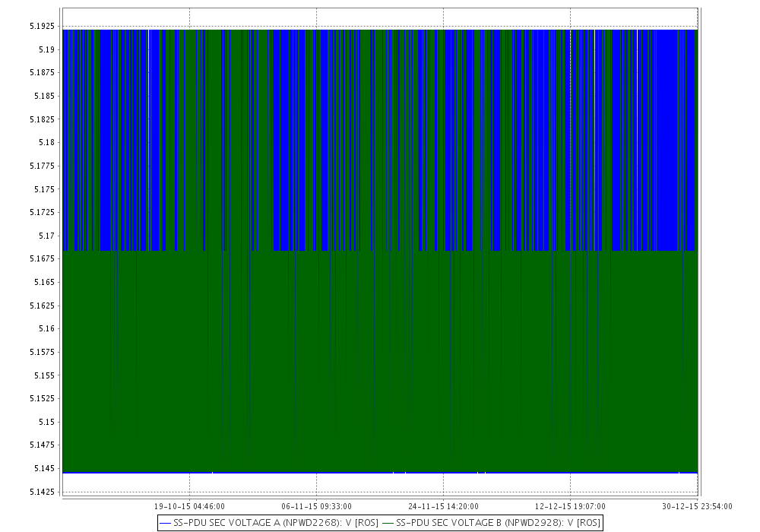Viewport: 760px width, 532px height.
Task: Click the 5.1775 y-axis value
Action: point(42,166)
